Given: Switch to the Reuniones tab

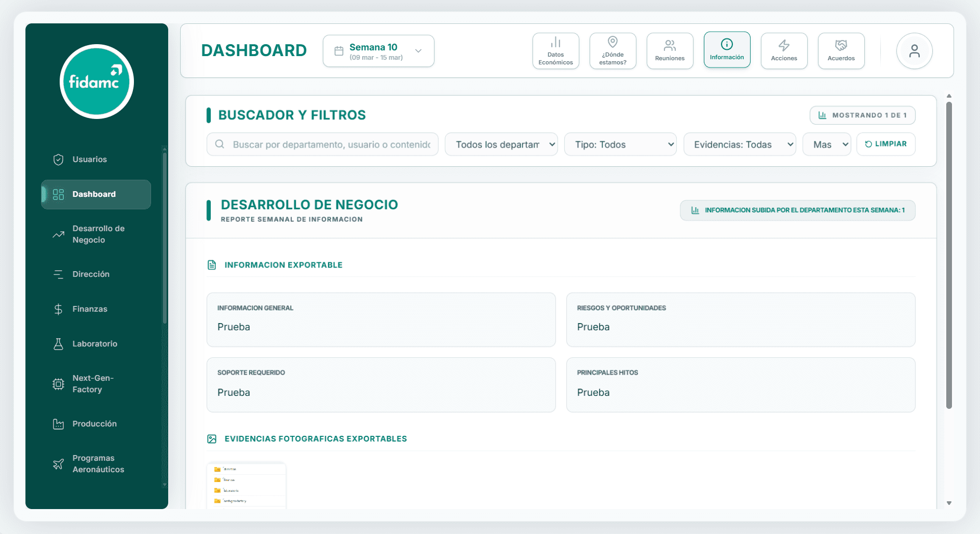Looking at the screenshot, I should [x=670, y=51].
